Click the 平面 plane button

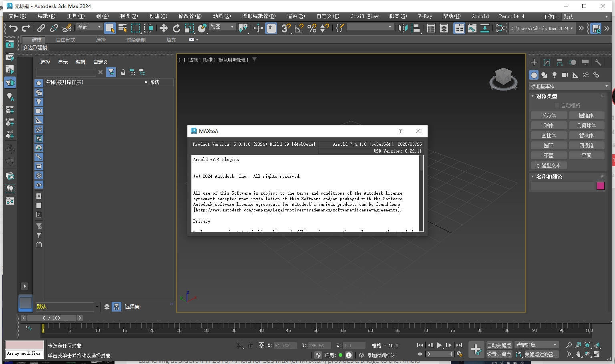pyautogui.click(x=586, y=155)
